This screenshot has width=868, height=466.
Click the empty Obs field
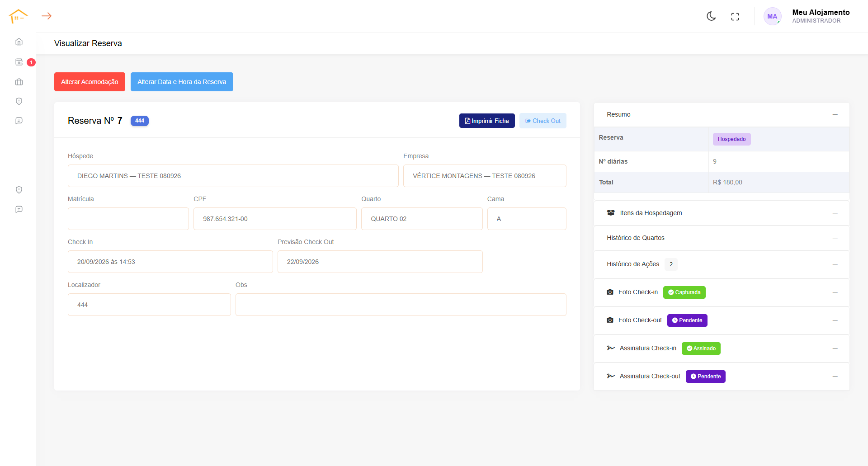(x=401, y=305)
